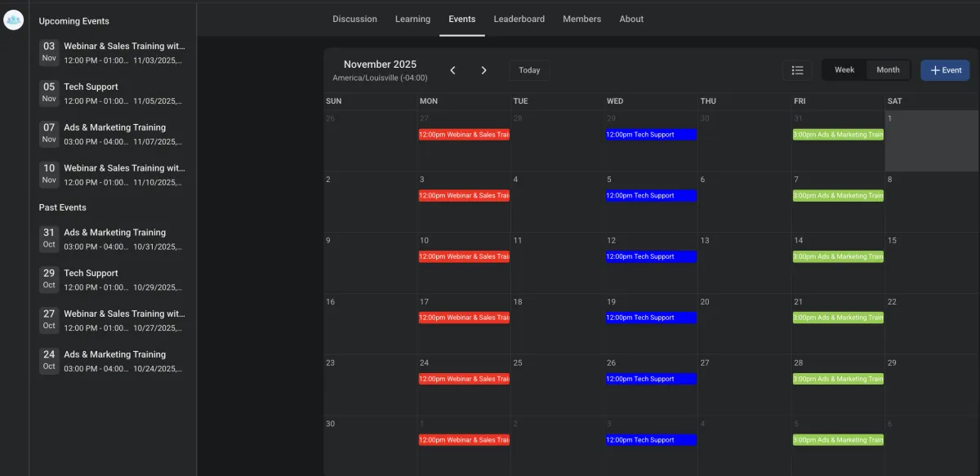Viewport: 980px width, 476px height.
Task: Click red Webinar event on November 10
Action: [464, 256]
